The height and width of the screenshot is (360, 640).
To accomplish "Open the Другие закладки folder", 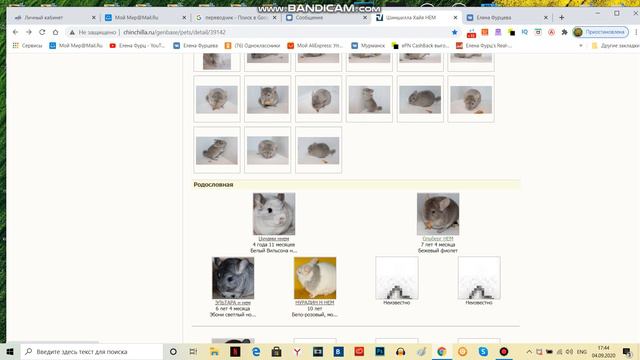I will (x=616, y=46).
